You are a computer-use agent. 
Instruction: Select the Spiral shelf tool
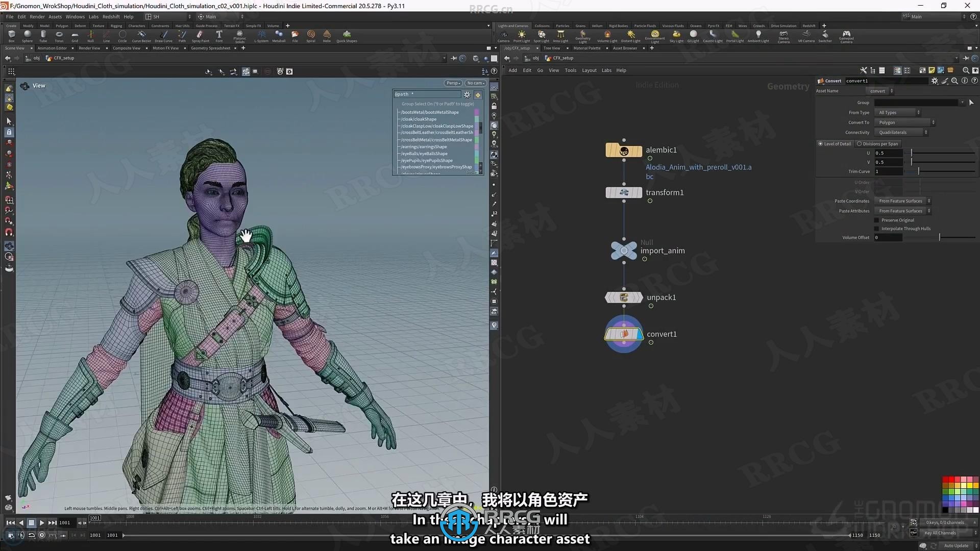311,36
